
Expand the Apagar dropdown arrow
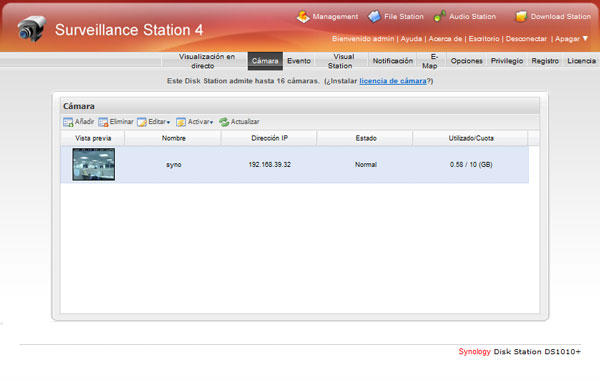pos(585,38)
